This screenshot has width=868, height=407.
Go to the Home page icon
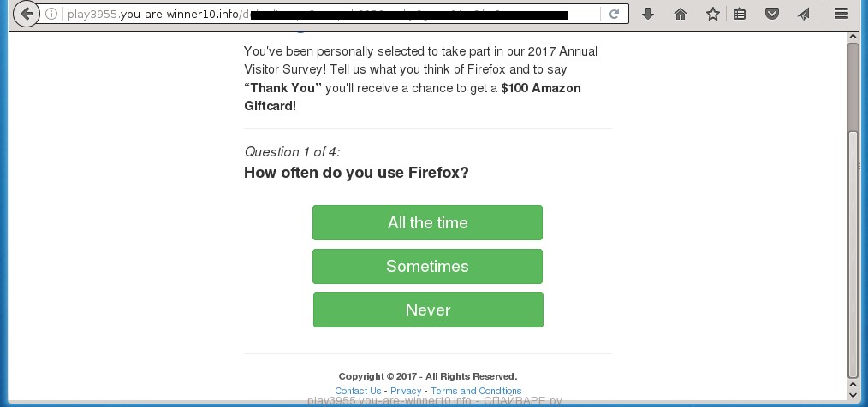(681, 15)
